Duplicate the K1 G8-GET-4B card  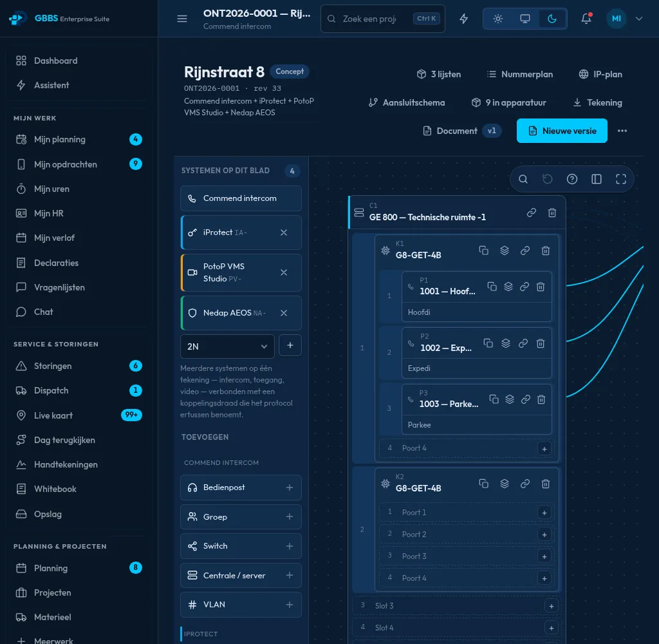point(484,251)
